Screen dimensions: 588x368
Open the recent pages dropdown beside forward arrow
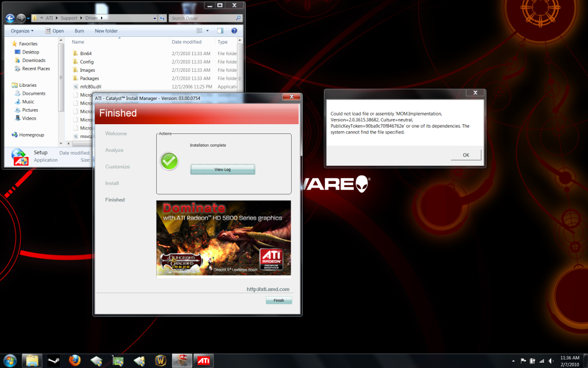(x=28, y=18)
